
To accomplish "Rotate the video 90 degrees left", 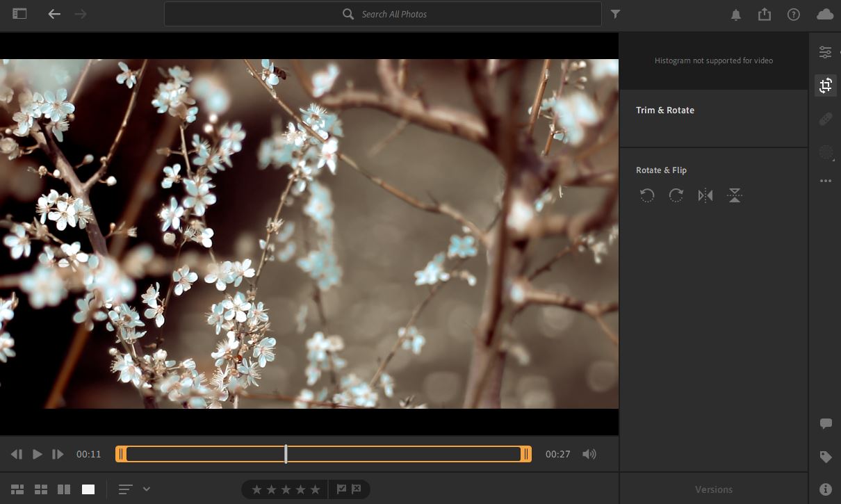I will (x=646, y=195).
